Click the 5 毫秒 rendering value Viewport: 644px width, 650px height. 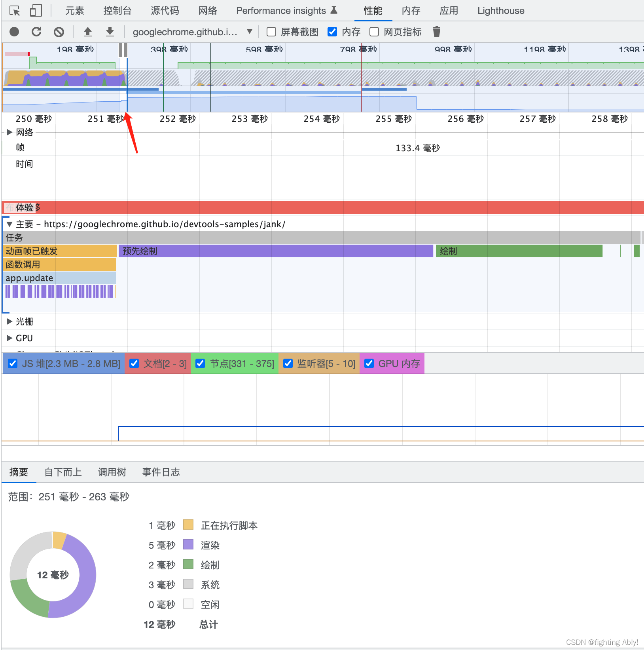(x=162, y=545)
